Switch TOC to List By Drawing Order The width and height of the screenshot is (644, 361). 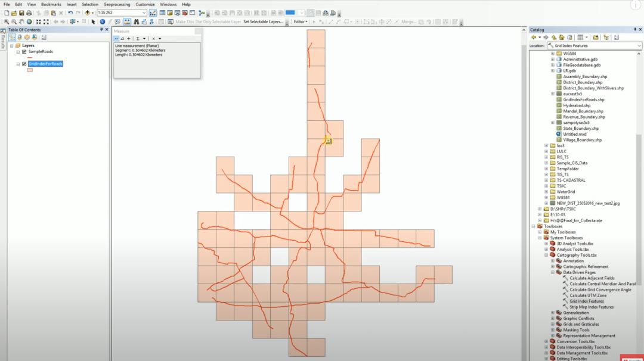pyautogui.click(x=13, y=38)
